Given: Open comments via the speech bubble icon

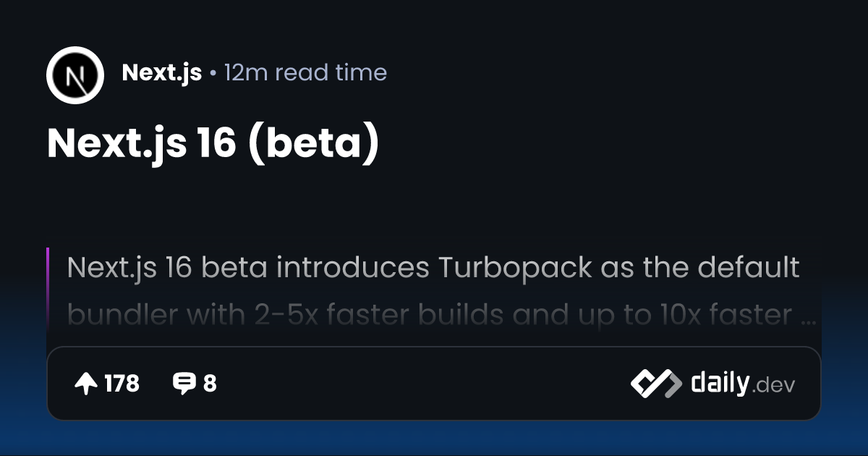Looking at the screenshot, I should tap(184, 384).
